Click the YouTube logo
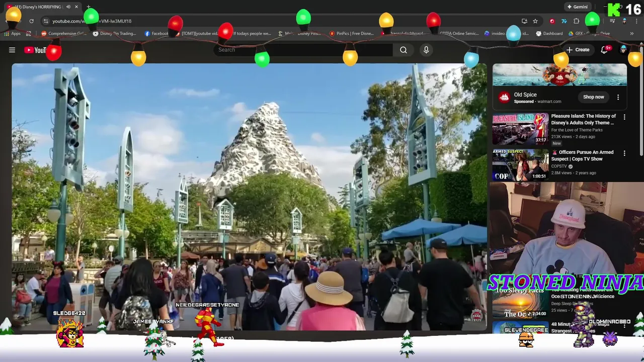 35,50
